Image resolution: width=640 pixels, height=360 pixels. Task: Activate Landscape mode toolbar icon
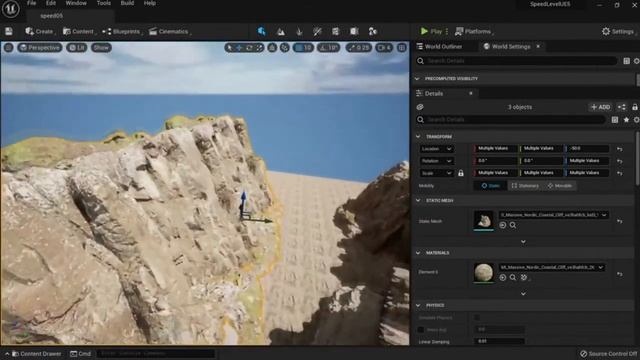click(x=281, y=31)
